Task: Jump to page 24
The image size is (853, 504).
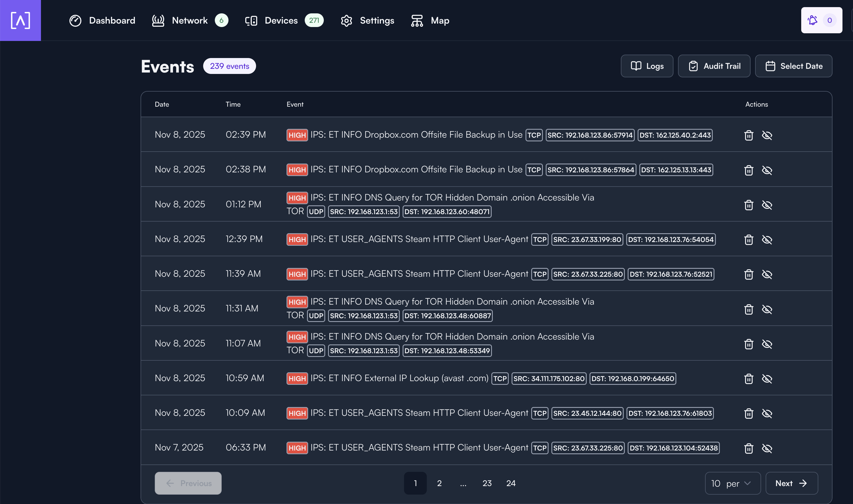Action: 511,483
